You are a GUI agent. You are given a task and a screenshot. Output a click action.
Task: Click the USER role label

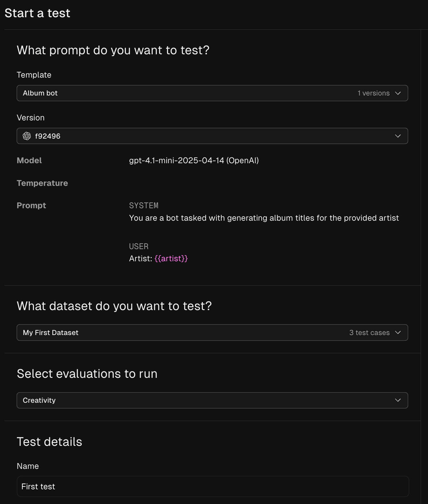click(139, 246)
